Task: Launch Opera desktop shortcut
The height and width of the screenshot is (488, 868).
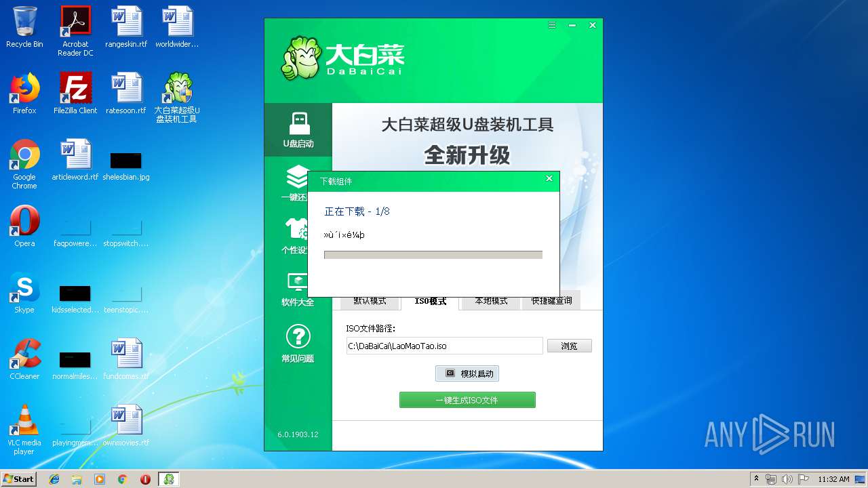Action: click(x=24, y=227)
